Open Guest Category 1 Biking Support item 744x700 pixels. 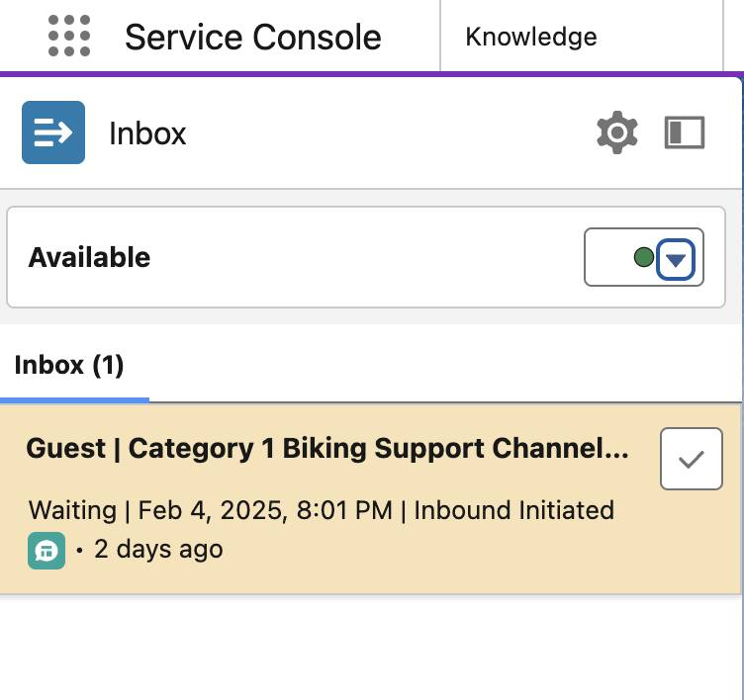(x=327, y=449)
